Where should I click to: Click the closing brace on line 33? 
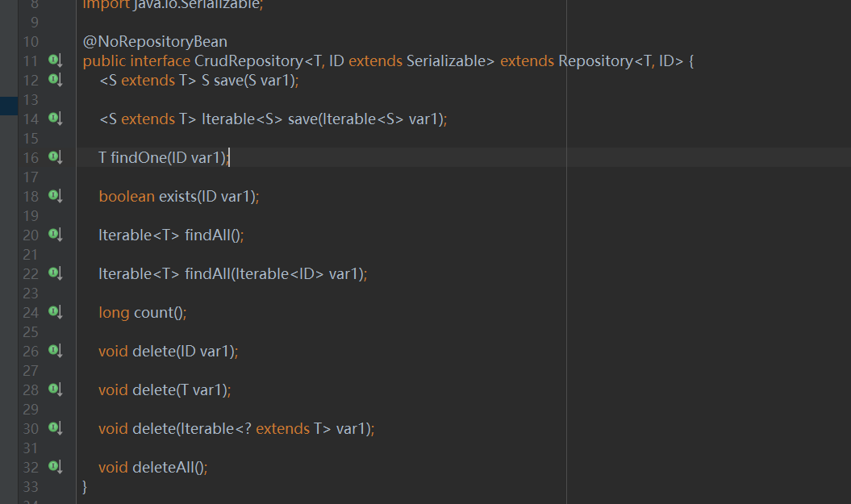pos(86,486)
